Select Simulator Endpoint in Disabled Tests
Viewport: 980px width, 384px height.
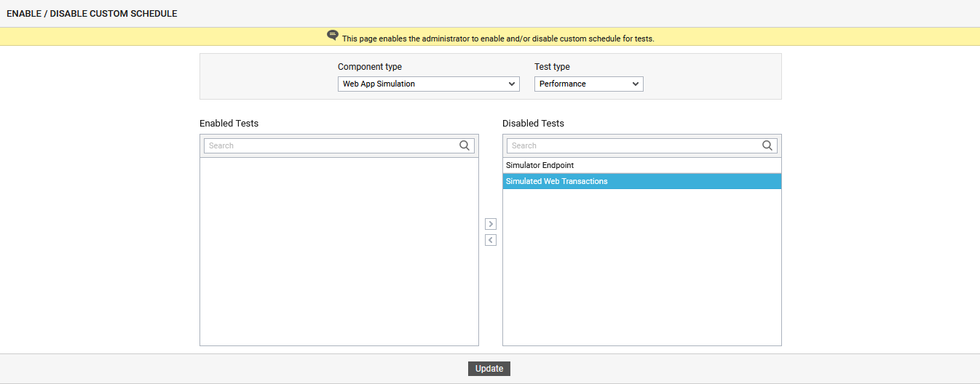[540, 165]
